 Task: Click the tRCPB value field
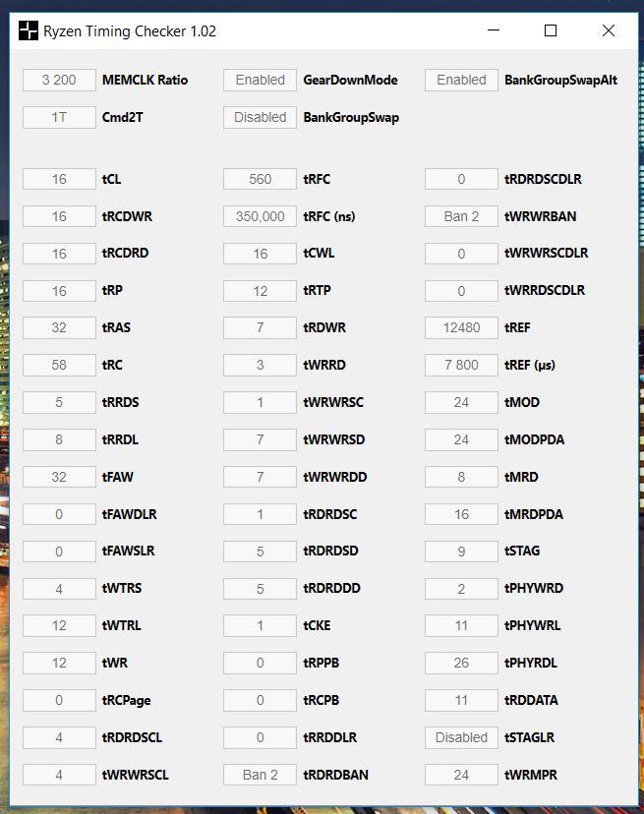261,700
